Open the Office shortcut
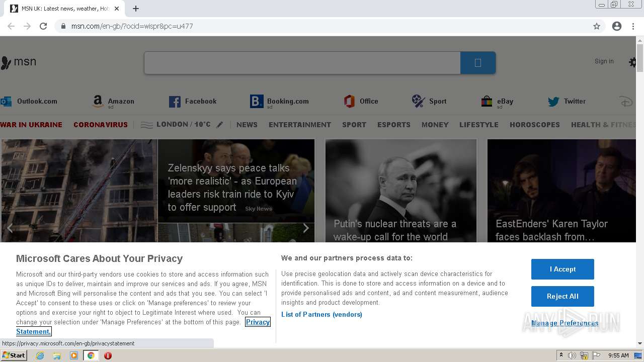 coord(361,102)
